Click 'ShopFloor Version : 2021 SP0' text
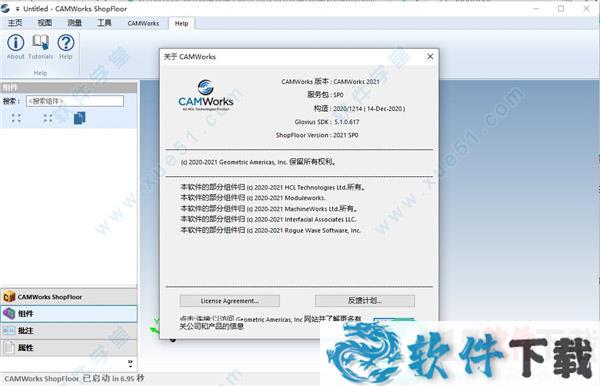The width and height of the screenshot is (600, 386). 317,135
